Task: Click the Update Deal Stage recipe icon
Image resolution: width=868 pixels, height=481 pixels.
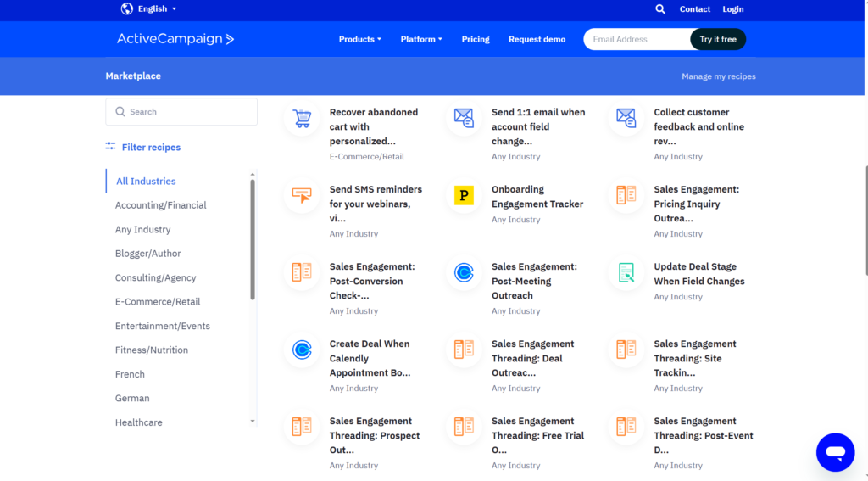Action: pos(626,272)
